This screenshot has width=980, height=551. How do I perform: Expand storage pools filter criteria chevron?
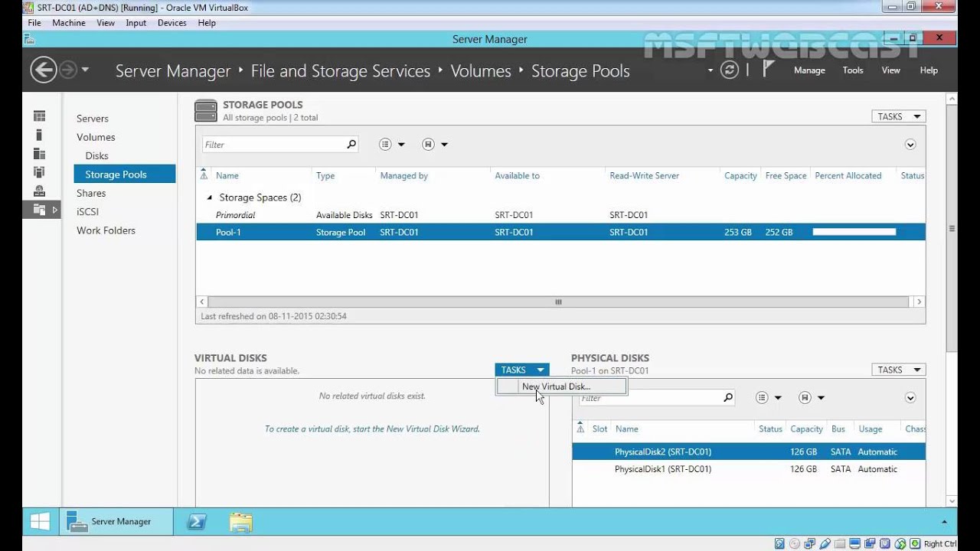click(910, 145)
